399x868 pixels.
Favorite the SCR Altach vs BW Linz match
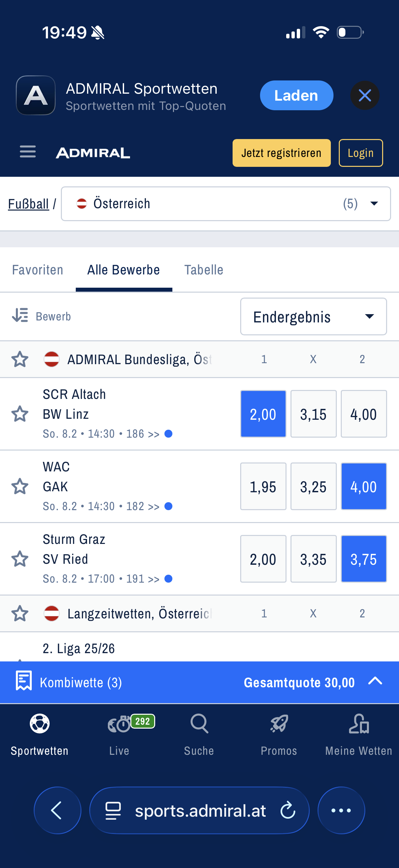point(20,414)
